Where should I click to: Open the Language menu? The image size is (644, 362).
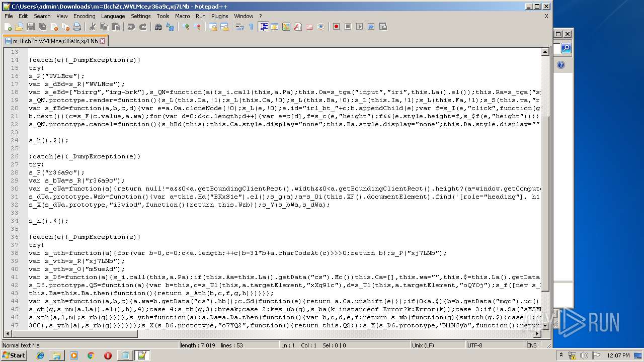coord(113,16)
